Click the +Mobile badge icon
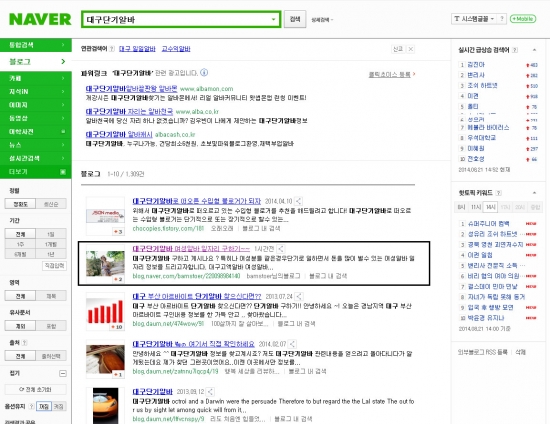The height and width of the screenshot is (424, 550). (523, 19)
